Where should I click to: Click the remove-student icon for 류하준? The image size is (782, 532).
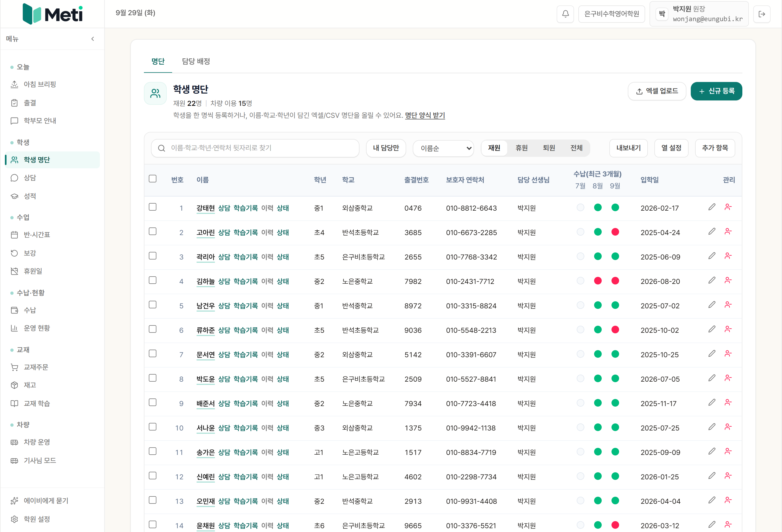728,329
